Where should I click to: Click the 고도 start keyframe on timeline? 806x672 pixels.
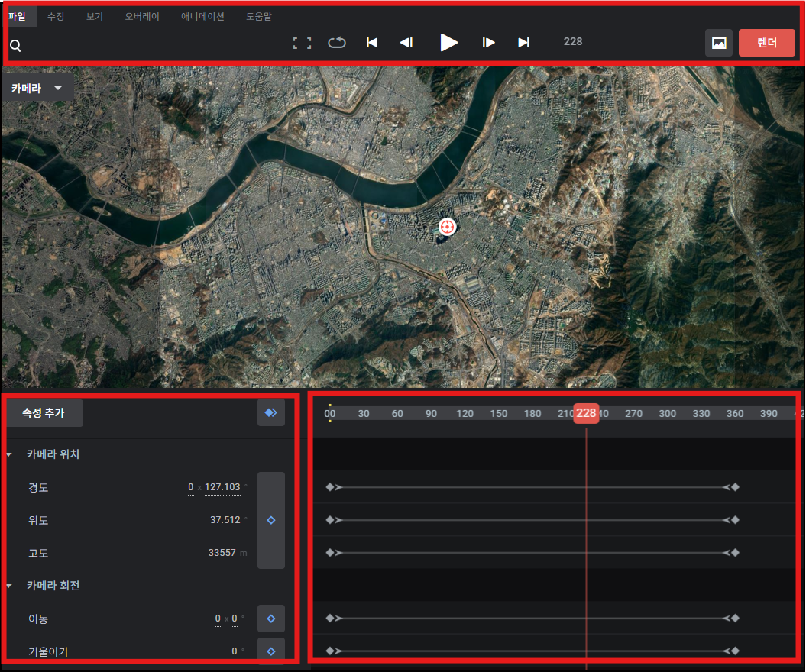(x=330, y=553)
